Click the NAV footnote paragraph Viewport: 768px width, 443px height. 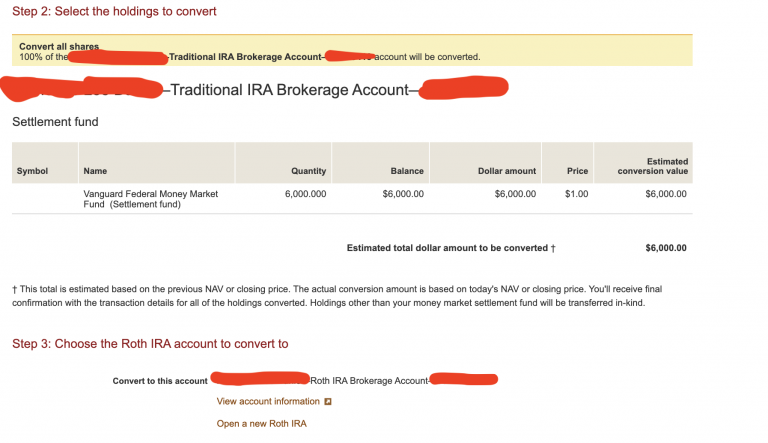(337, 296)
